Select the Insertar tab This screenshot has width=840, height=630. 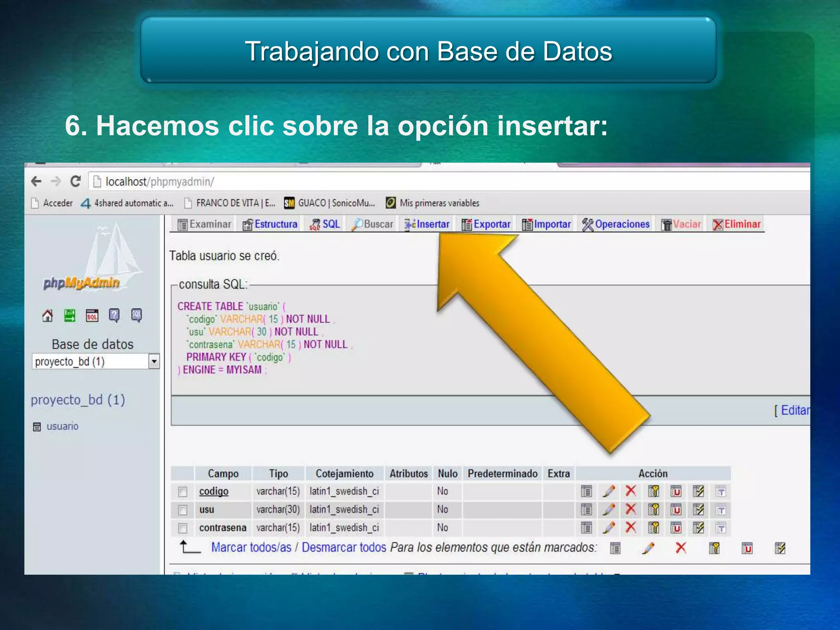point(427,224)
